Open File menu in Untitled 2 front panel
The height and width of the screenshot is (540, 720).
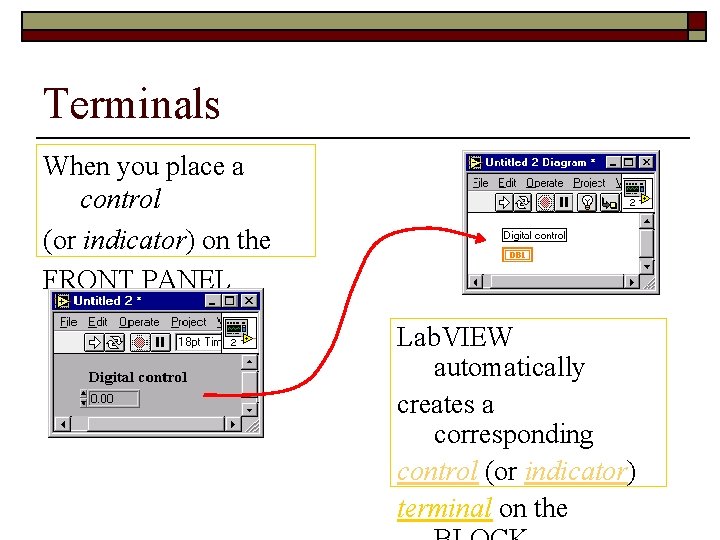click(68, 322)
